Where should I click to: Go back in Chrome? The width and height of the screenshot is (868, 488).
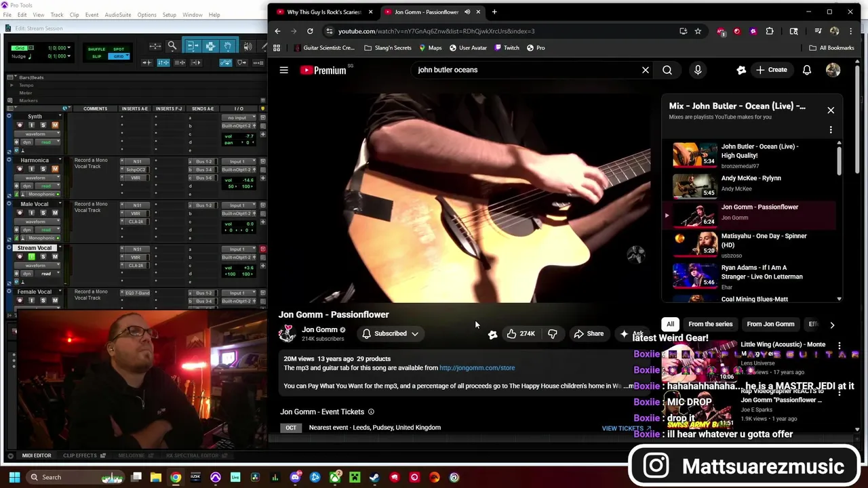(x=277, y=31)
